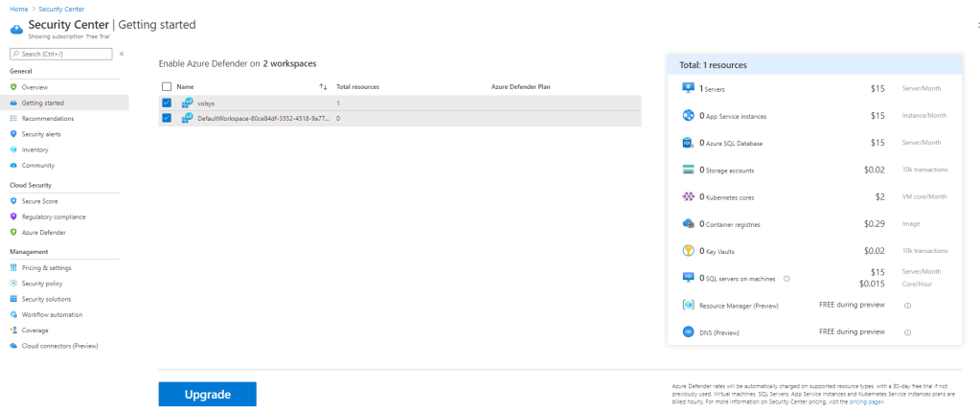The image size is (980, 410).
Task: Open the Recommendations menu item
Action: tap(47, 118)
